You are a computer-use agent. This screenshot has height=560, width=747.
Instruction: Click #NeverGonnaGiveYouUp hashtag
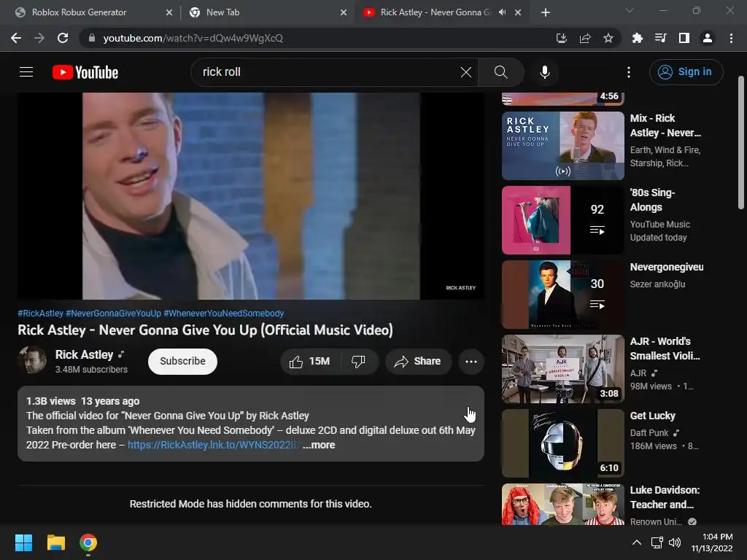click(113, 314)
